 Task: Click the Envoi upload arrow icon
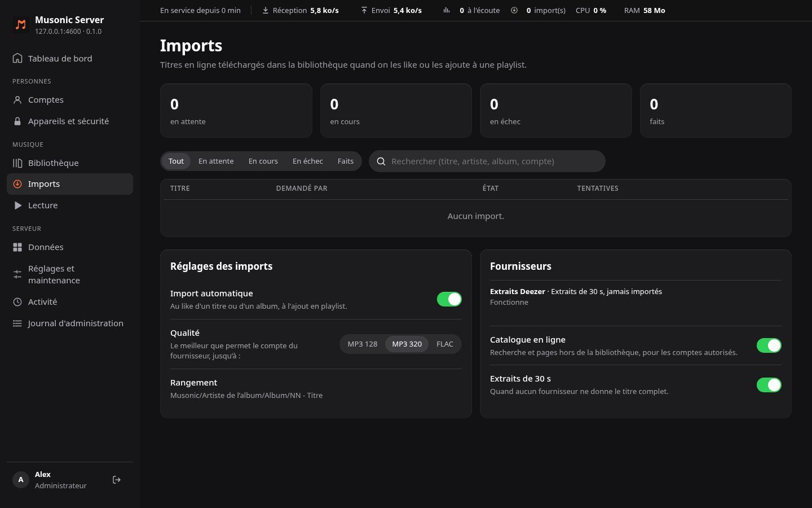pyautogui.click(x=364, y=10)
